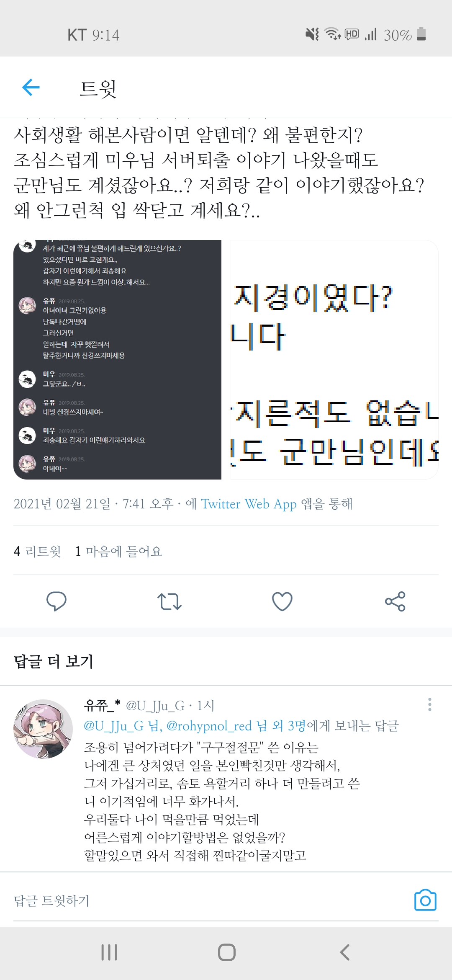Tap Android recent apps button
Viewport: 452px width, 980px height.
(109, 952)
